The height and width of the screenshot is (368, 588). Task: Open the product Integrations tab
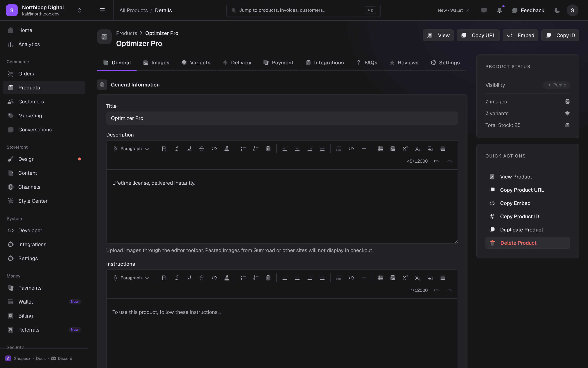coord(325,63)
